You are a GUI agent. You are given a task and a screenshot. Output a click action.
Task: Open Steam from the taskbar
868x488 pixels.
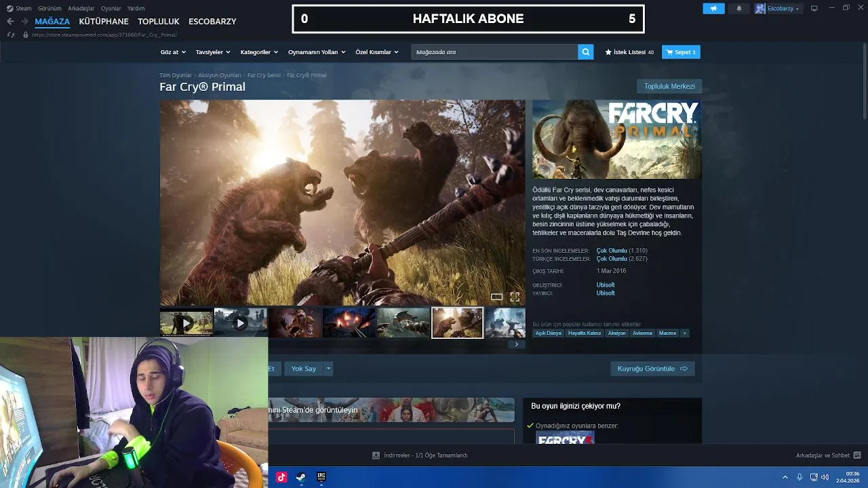301,477
